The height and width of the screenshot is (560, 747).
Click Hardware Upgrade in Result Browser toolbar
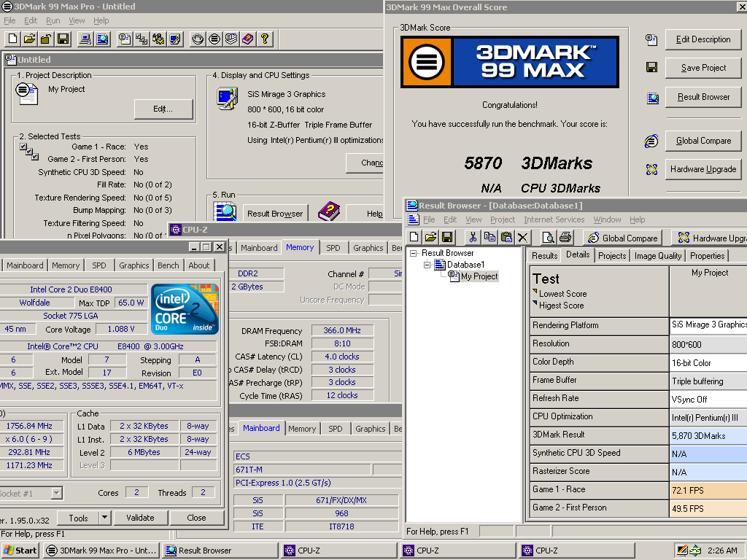[x=709, y=238]
